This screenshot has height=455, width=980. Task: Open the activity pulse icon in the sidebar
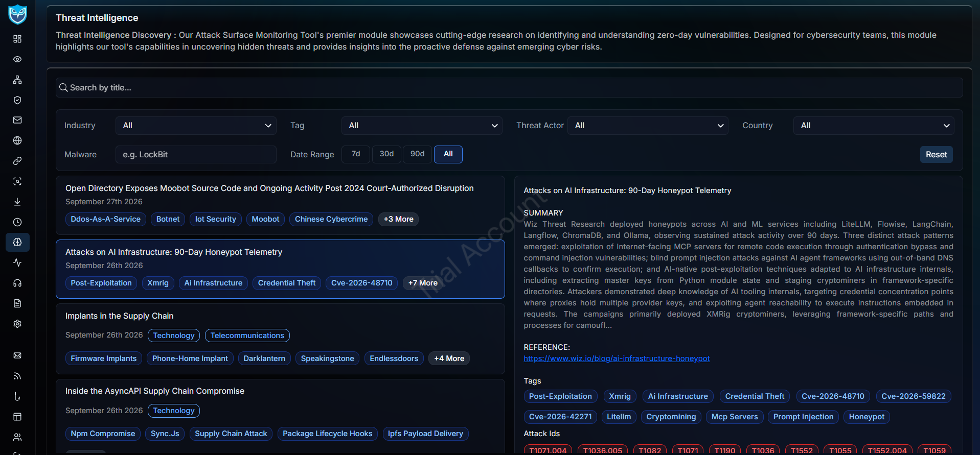[x=17, y=262]
